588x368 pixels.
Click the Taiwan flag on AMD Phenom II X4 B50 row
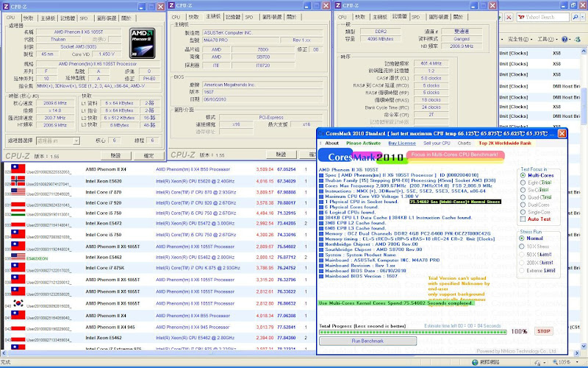pyautogui.click(x=18, y=169)
